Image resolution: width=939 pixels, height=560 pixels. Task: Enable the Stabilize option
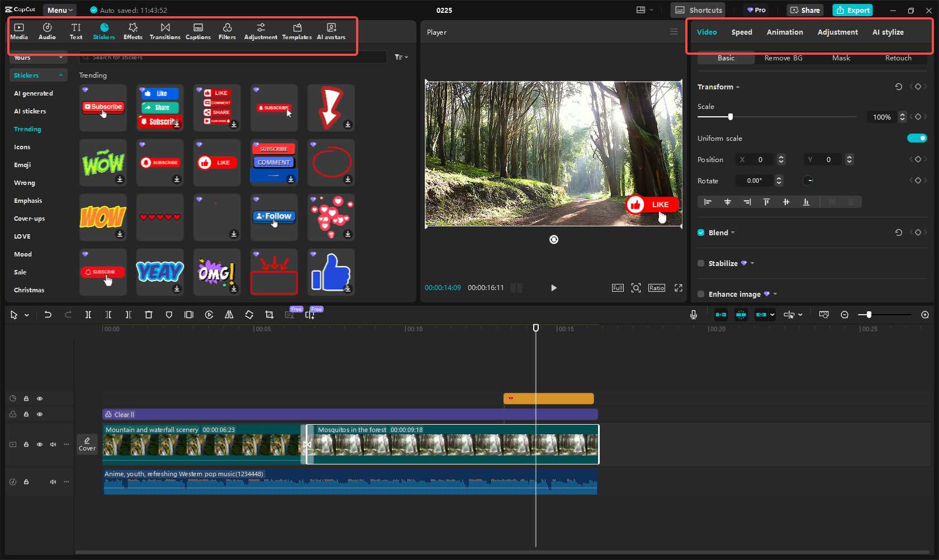tap(700, 263)
